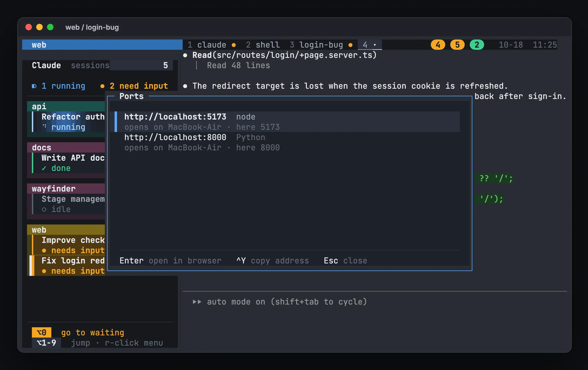Open the Fix login red session

pos(67,266)
